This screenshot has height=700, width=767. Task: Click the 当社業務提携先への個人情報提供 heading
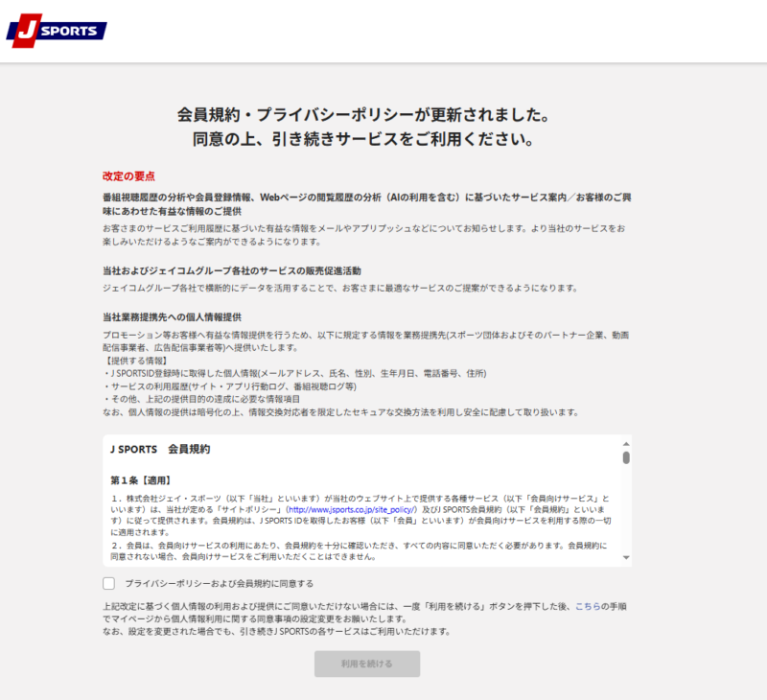point(172,317)
